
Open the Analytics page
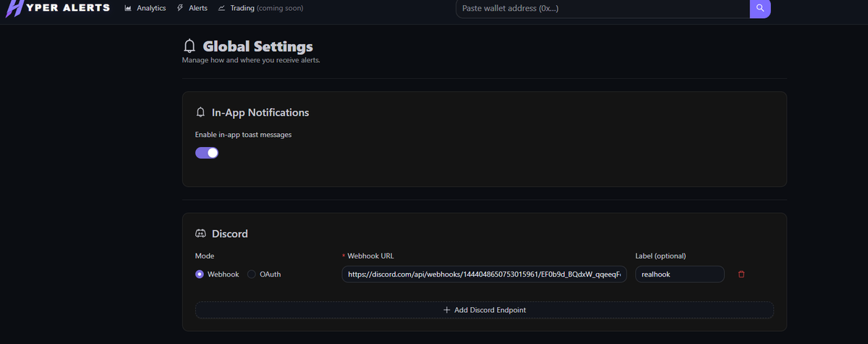click(x=145, y=8)
